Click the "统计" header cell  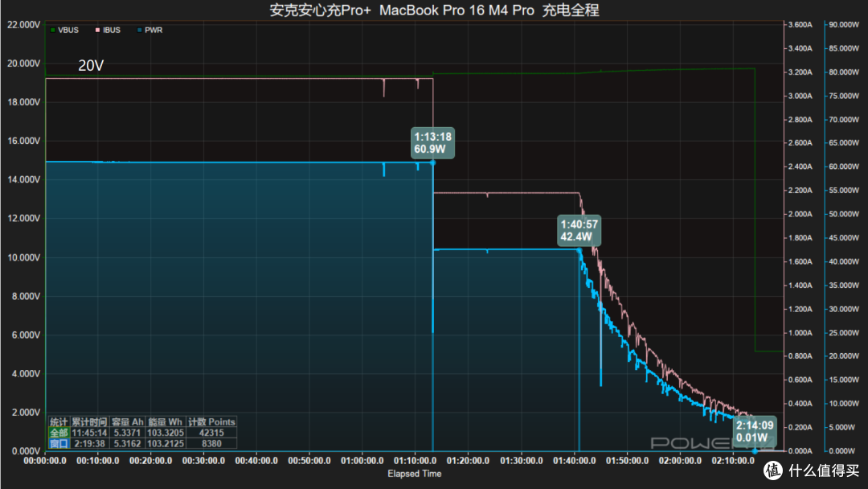pos(59,422)
